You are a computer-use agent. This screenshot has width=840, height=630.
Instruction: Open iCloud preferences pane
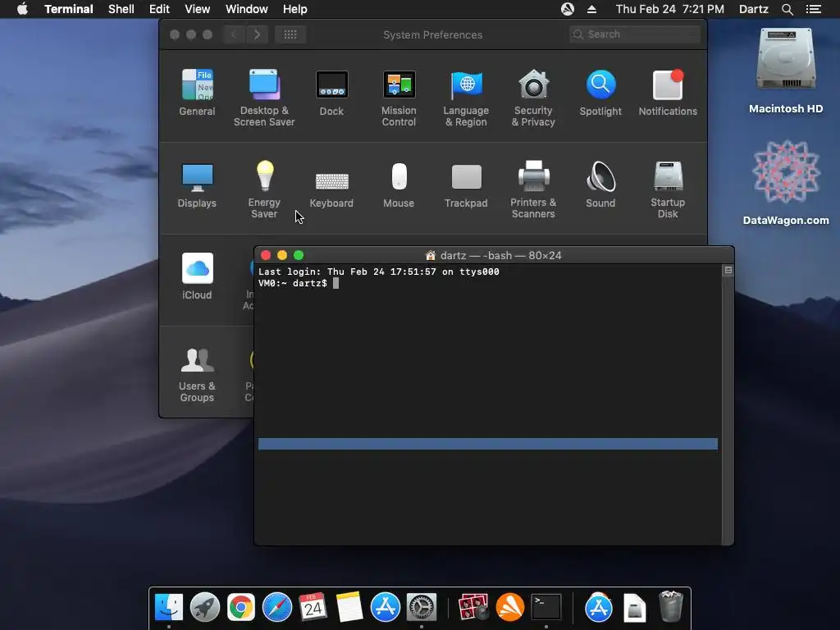pyautogui.click(x=197, y=276)
